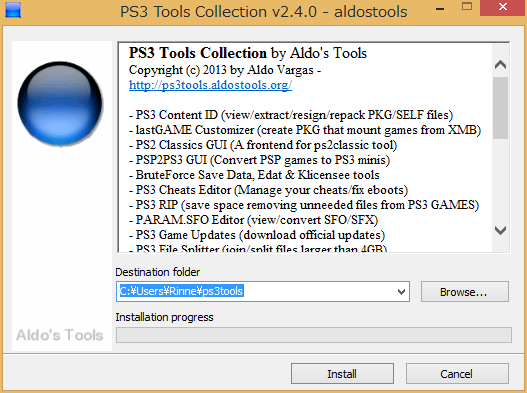Click the 'BruteForce Save Data' line

click(254, 175)
